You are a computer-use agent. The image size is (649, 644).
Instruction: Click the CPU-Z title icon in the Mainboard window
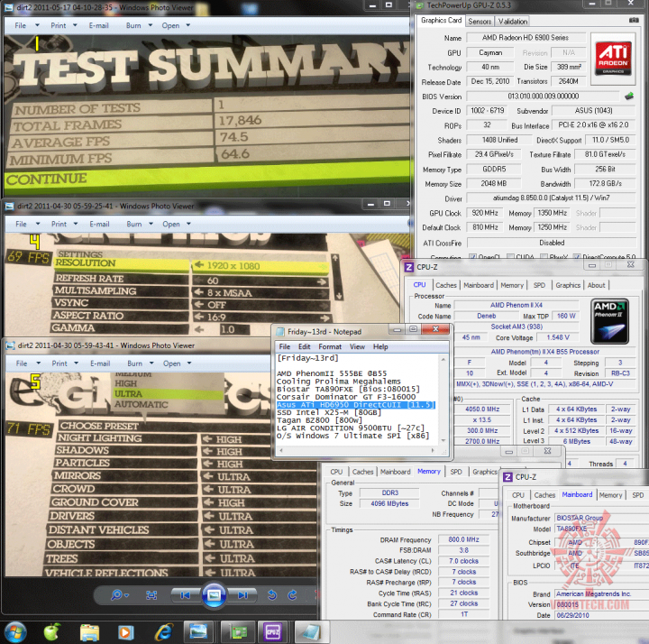[x=507, y=477]
